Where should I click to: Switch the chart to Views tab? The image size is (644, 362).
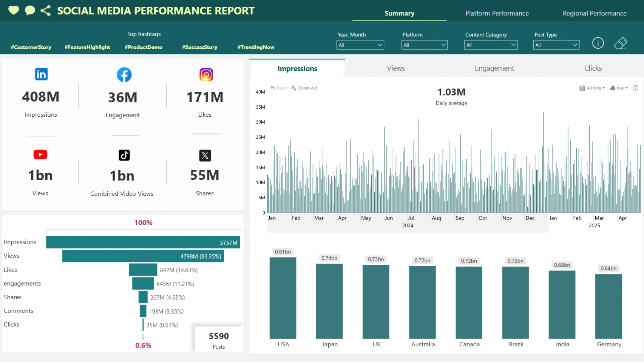click(396, 68)
